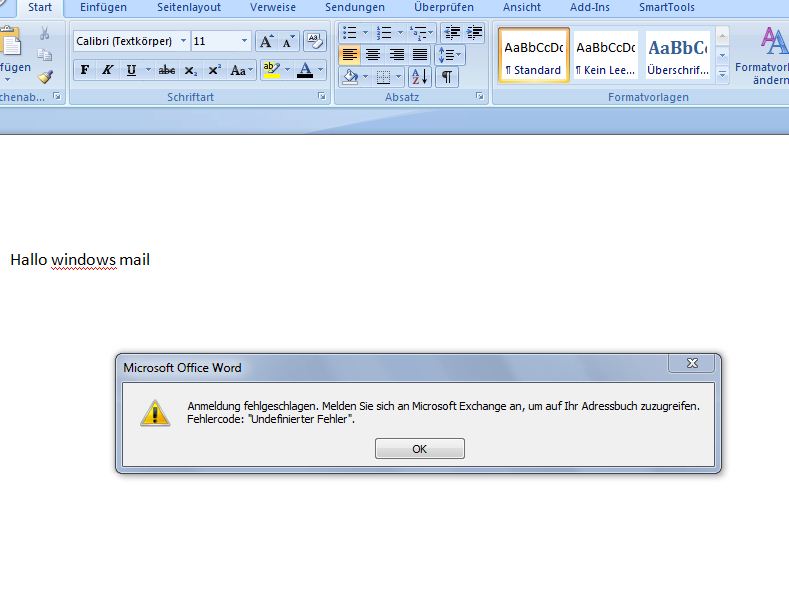
Task: Open the numbering dropdown arrow
Action: point(400,33)
